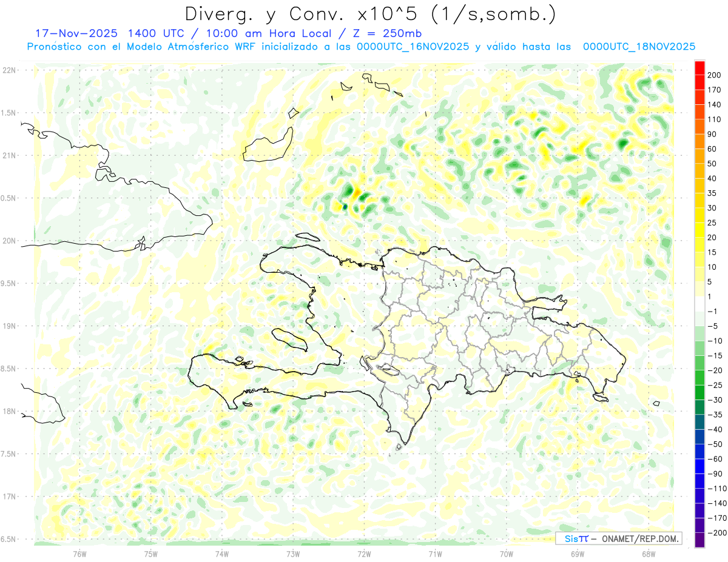Click the '19N' latitude label
Screen dimensions: 728x562
(8, 326)
